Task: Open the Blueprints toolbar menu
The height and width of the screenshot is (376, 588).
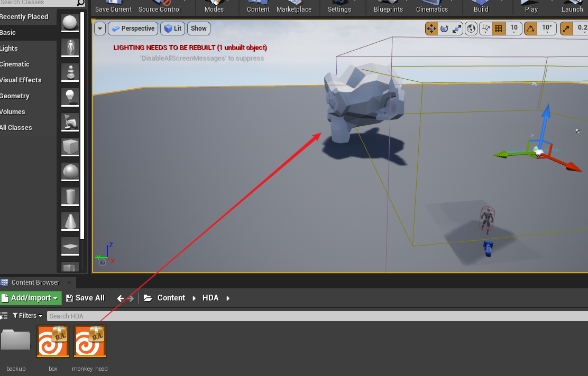Action: (x=388, y=7)
